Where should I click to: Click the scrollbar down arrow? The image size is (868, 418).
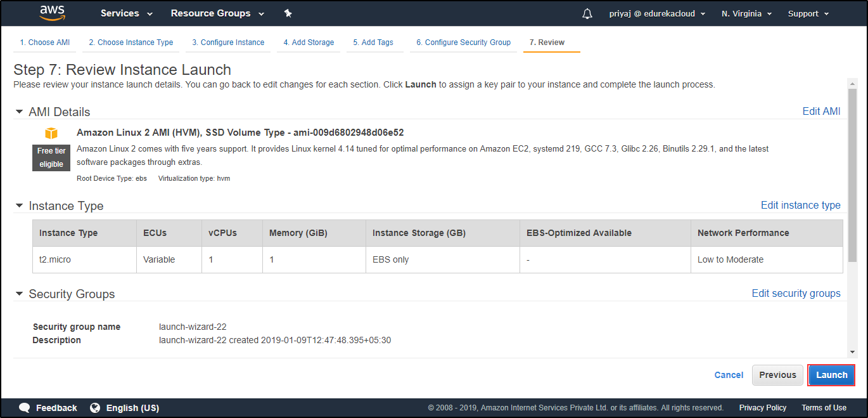coord(852,352)
